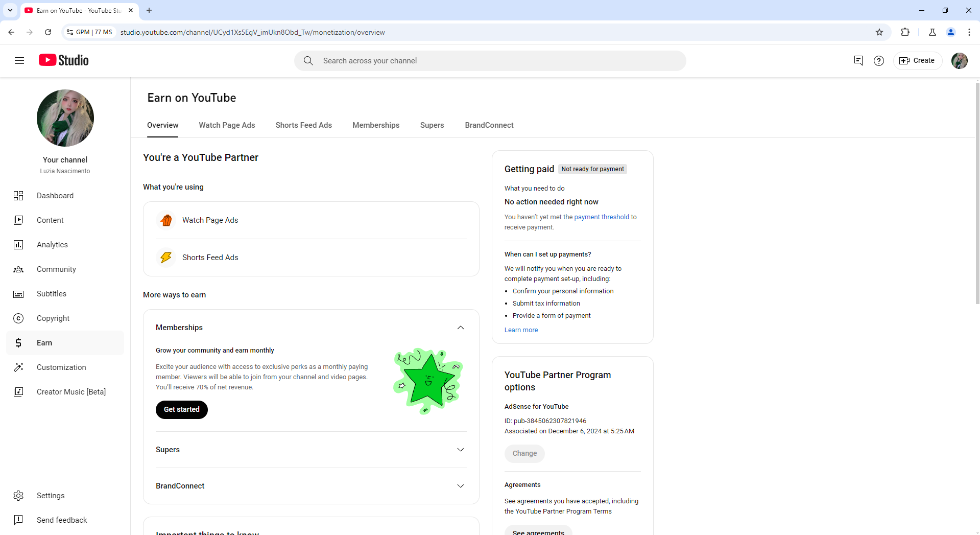Close the Earn on YouTube tab
The width and height of the screenshot is (980, 535).
pyautogui.click(x=131, y=10)
